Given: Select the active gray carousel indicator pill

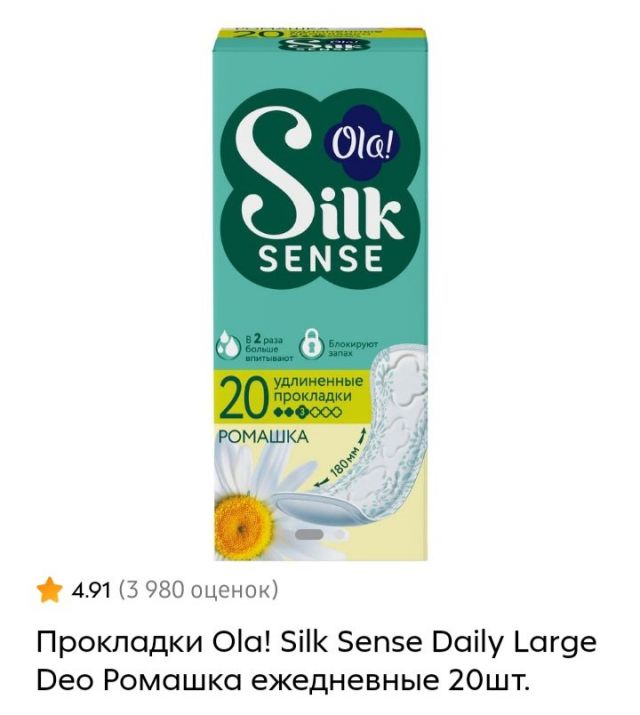Looking at the screenshot, I should (310, 534).
